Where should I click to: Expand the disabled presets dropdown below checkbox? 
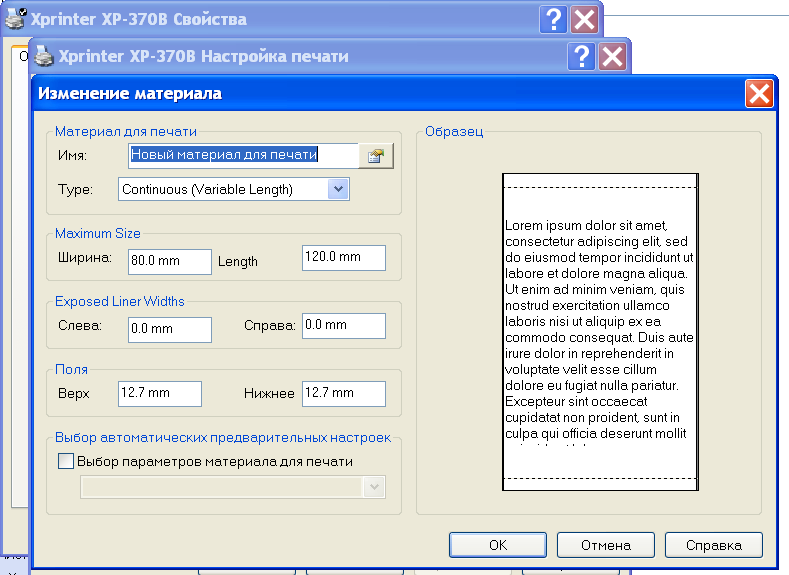coord(375,486)
